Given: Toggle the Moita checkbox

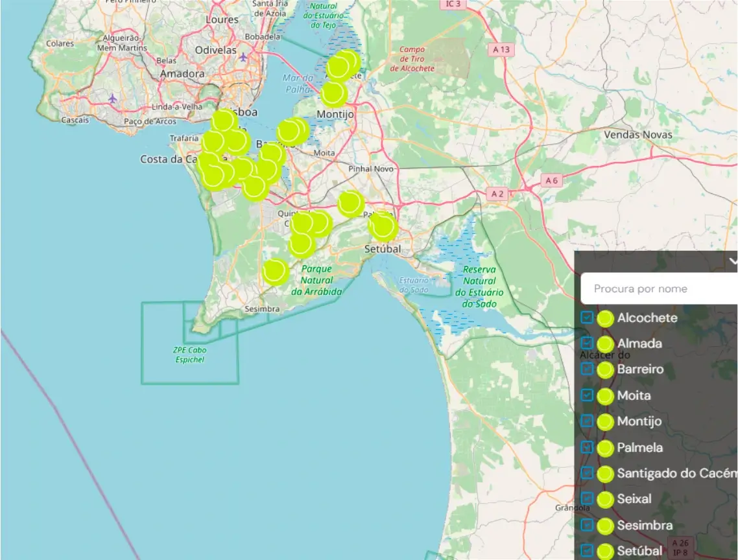Looking at the screenshot, I should pos(587,395).
